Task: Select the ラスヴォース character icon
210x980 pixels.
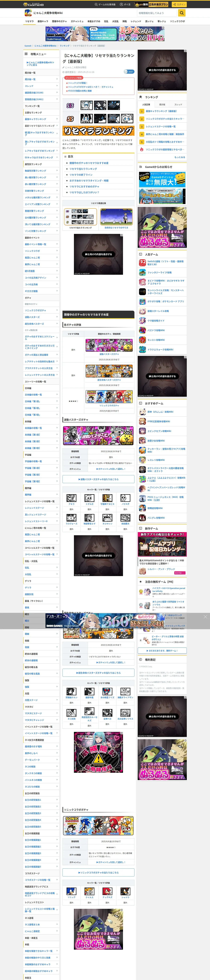Action: coord(71,518)
